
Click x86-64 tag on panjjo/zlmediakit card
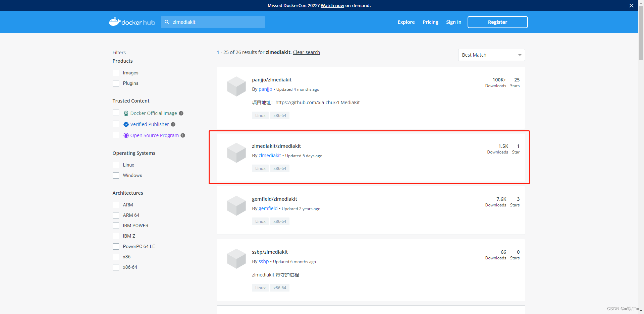[280, 116]
